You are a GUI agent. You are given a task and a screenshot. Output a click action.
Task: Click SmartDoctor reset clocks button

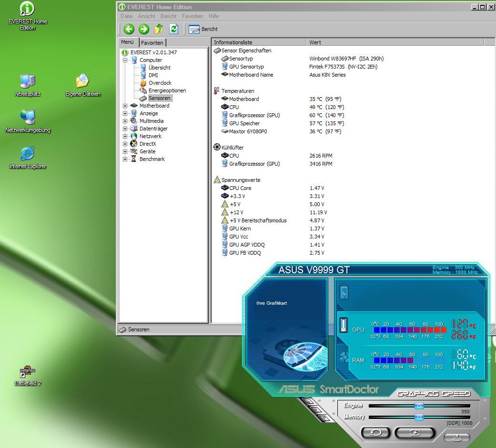pyautogui.click(x=375, y=432)
